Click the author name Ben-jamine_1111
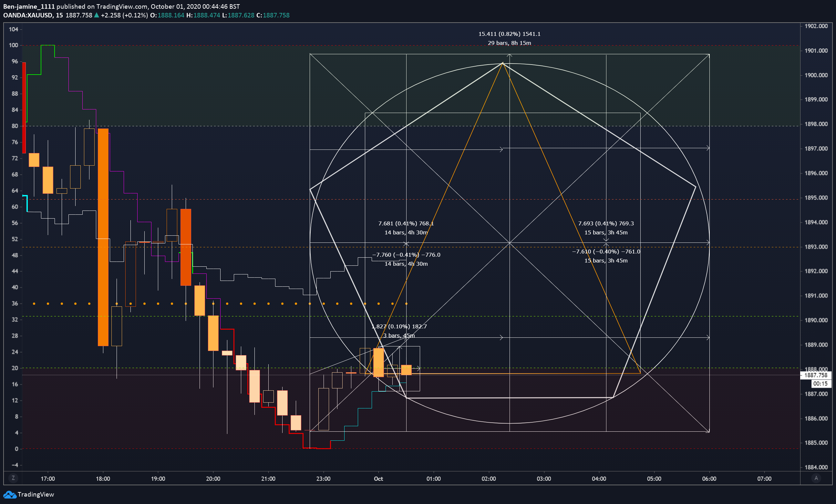 click(x=29, y=6)
